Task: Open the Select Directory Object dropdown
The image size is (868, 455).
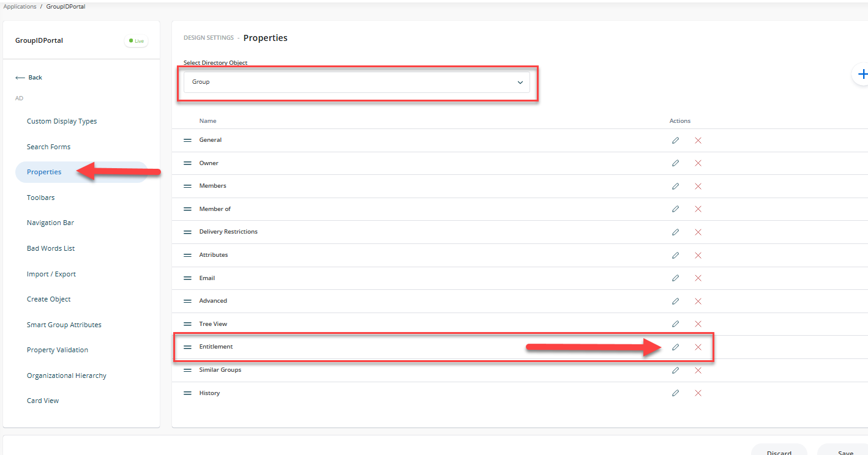Action: [x=356, y=82]
